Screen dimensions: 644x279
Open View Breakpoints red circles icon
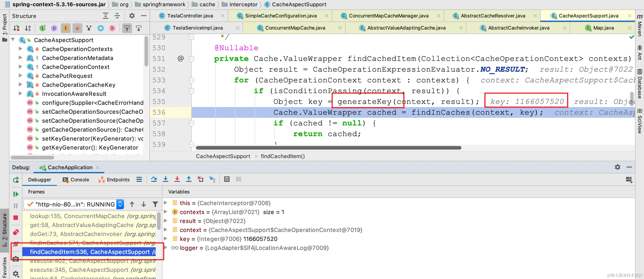(16, 232)
